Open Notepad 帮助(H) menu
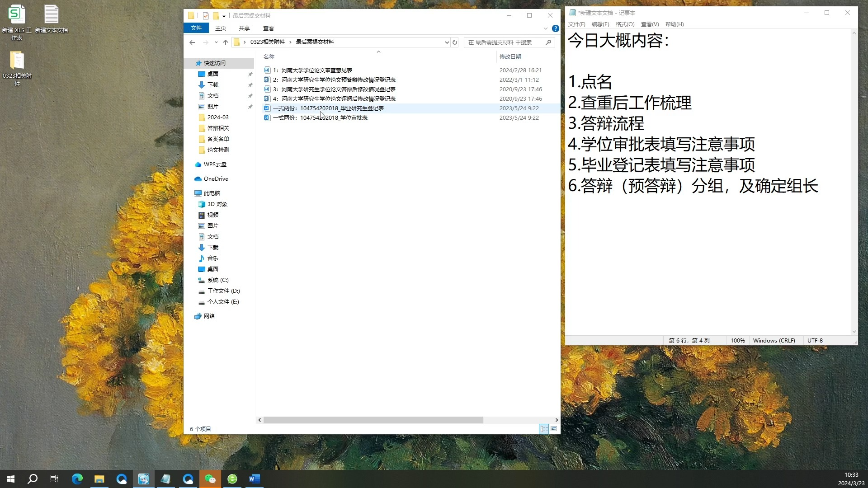868x488 pixels. (675, 24)
